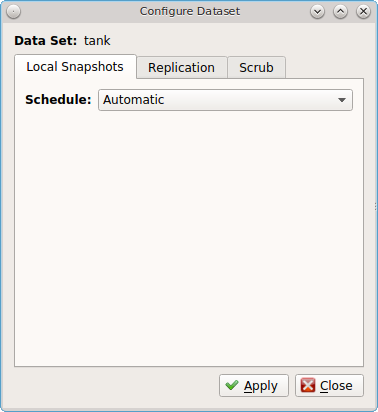Viewport: 378px width, 412px height.
Task: Close the window with title bar X
Action: click(x=363, y=12)
